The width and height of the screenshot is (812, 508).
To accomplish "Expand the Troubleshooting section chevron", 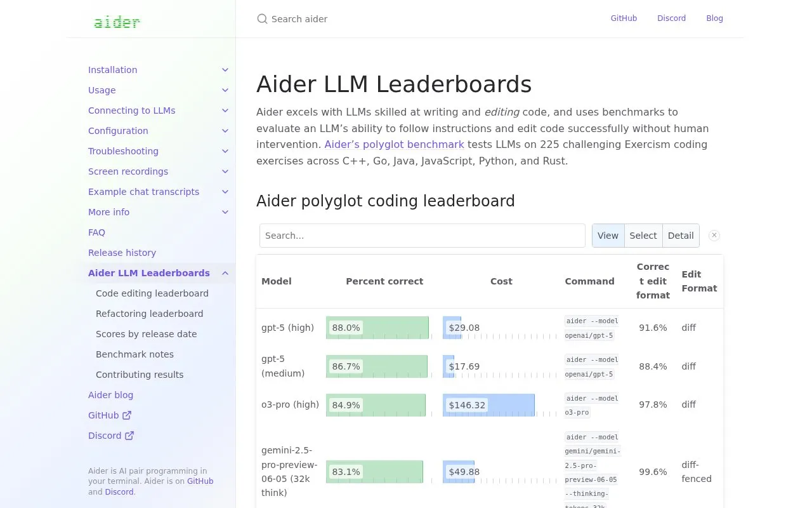I will pos(225,151).
